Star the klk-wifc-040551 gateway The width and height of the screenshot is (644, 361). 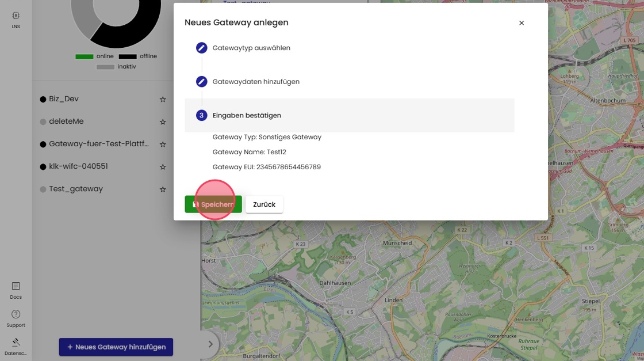(x=163, y=167)
